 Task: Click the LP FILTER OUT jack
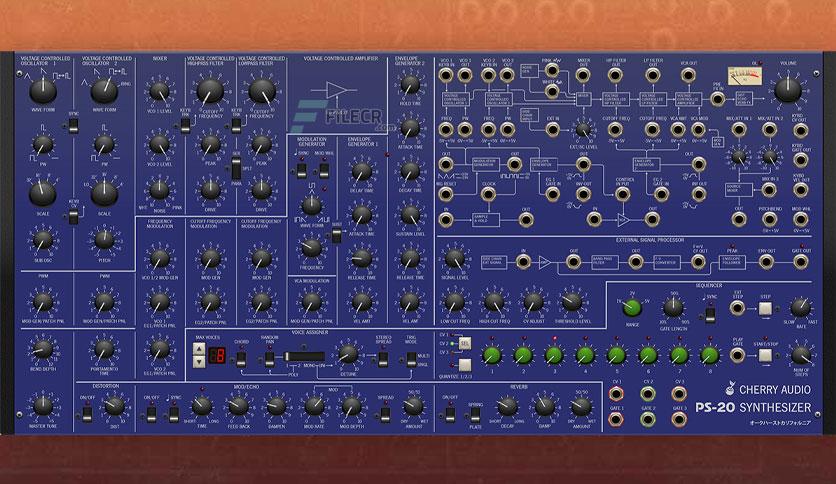click(652, 75)
